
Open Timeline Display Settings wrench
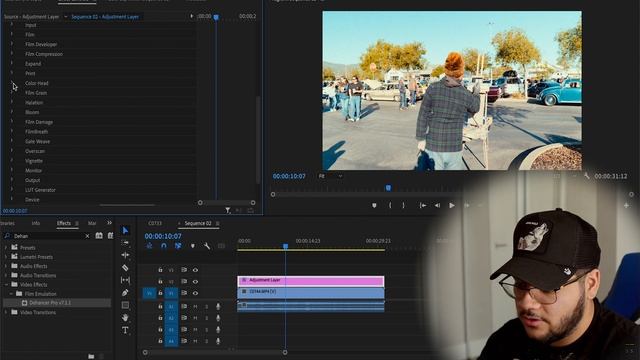click(x=207, y=246)
